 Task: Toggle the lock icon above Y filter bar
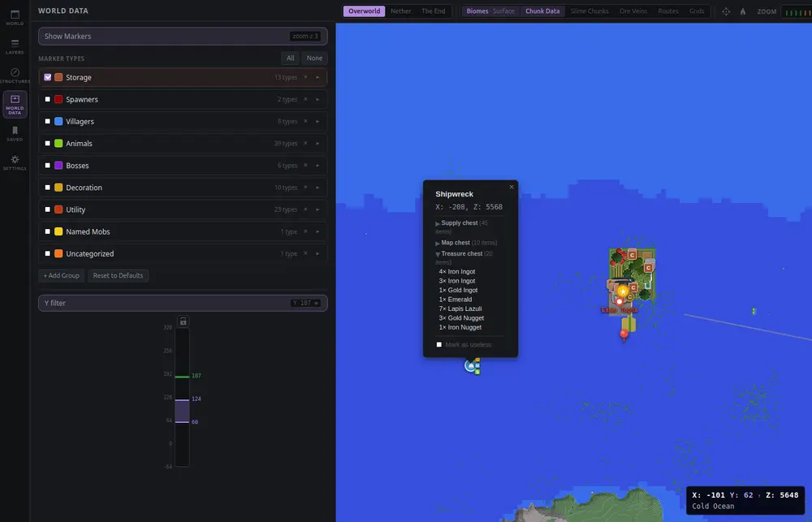[x=183, y=321]
